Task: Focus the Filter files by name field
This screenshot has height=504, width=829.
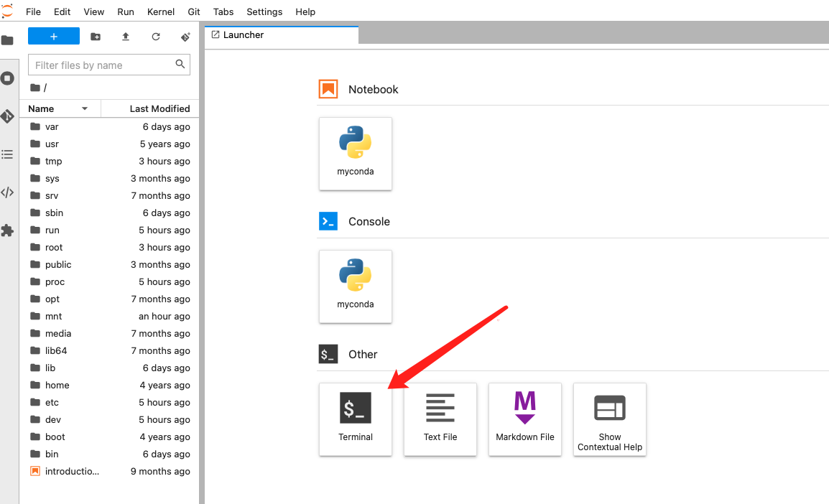Action: coord(109,65)
